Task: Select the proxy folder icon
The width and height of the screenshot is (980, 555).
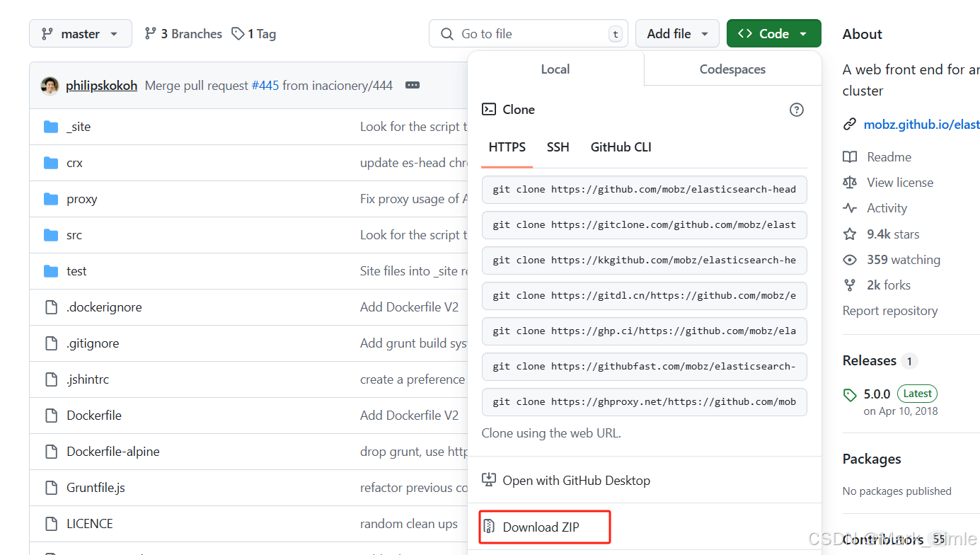Action: tap(51, 199)
